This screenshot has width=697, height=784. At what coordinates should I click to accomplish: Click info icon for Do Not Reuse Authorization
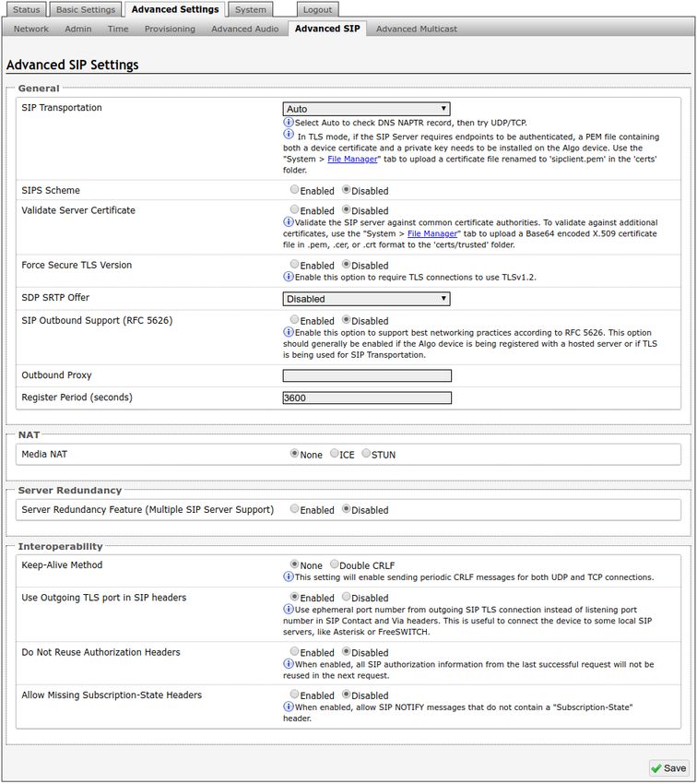[289, 663]
